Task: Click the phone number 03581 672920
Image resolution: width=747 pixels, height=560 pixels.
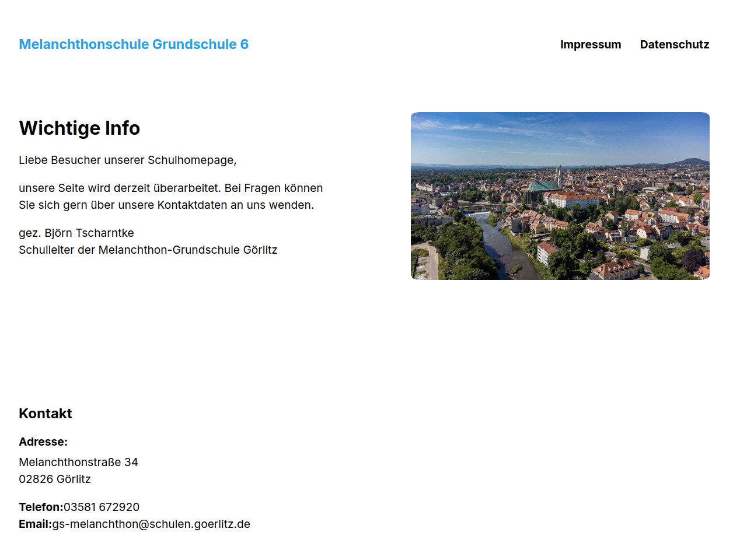Action: click(x=102, y=507)
